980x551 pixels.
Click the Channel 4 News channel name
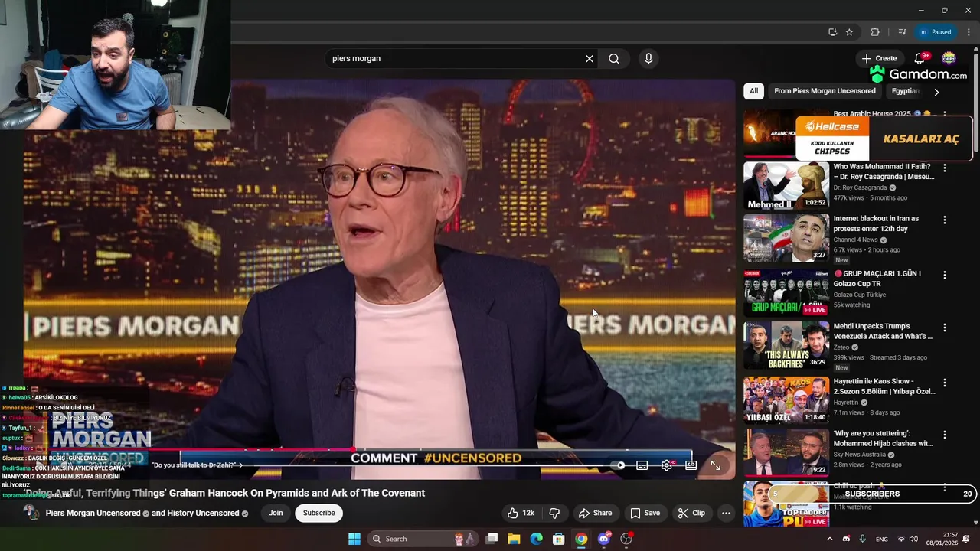click(x=855, y=240)
